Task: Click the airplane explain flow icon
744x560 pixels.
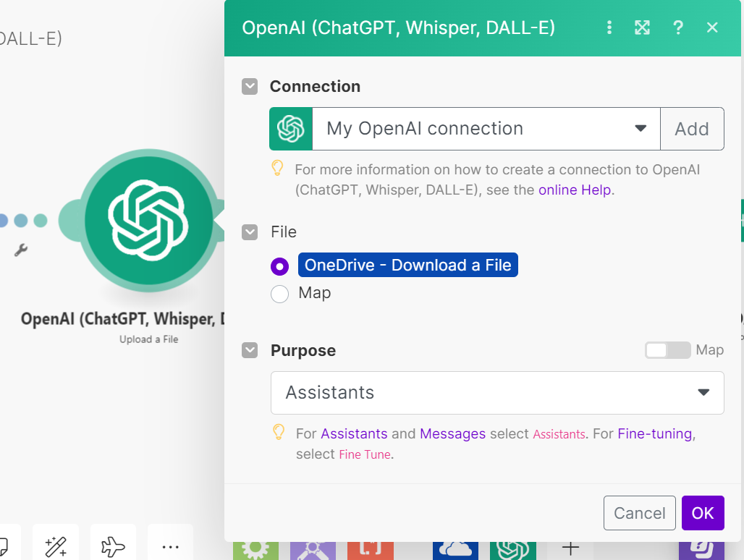Action: pyautogui.click(x=113, y=547)
